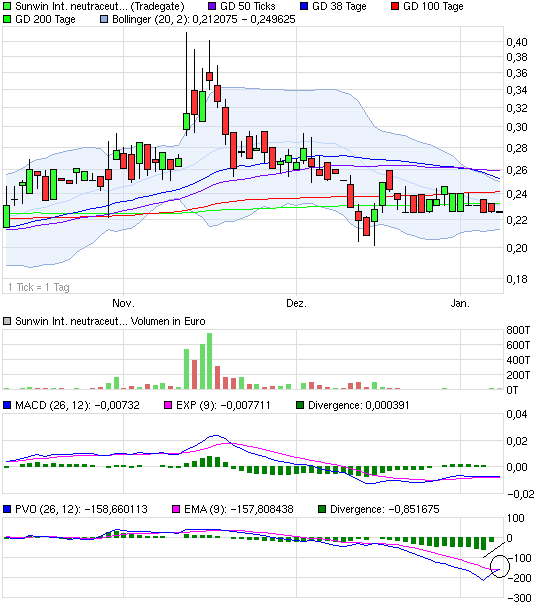The width and height of the screenshot is (545, 606).
Task: Click the blue GD 38 Tage swatch
Action: tap(304, 6)
